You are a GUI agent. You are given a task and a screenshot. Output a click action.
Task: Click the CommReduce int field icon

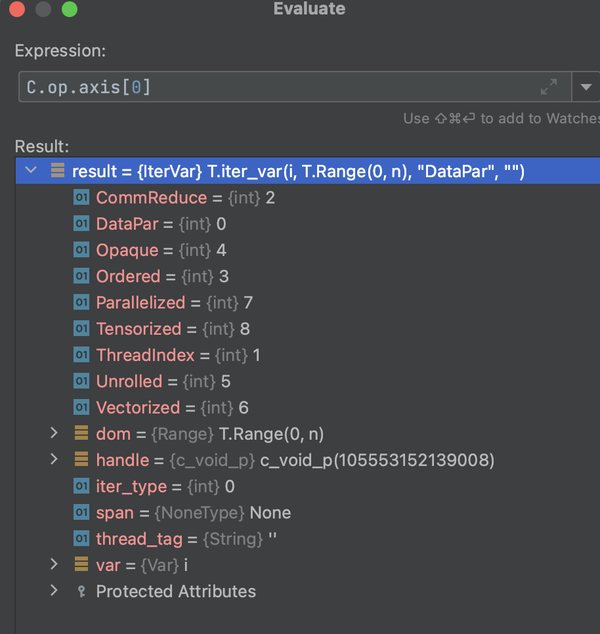tap(81, 198)
